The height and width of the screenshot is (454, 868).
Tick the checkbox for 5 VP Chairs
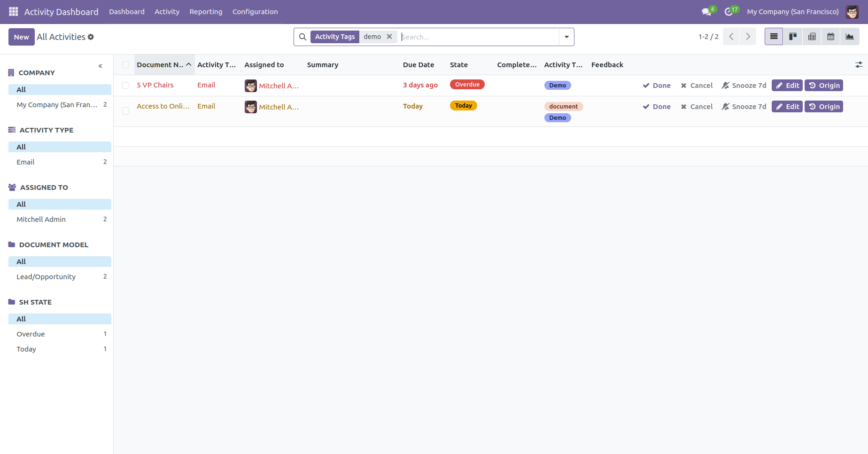[125, 86]
